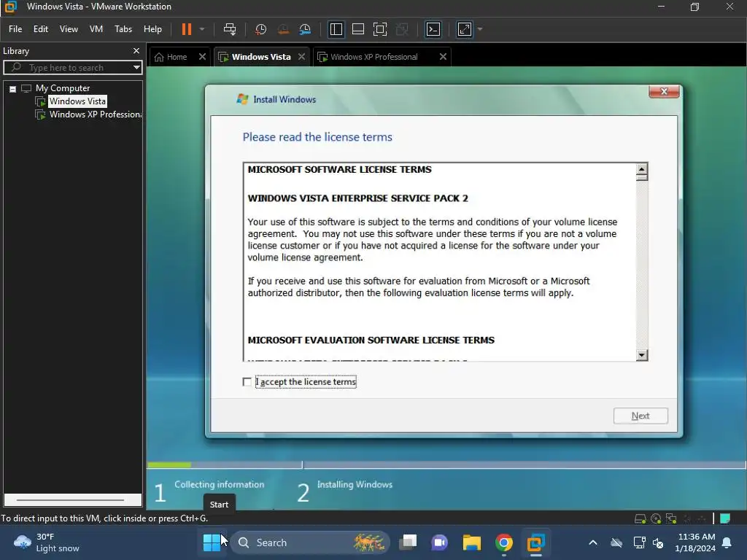Screen dimensions: 747x560
Task: Collapse the My Computer tree node
Action: click(13, 88)
